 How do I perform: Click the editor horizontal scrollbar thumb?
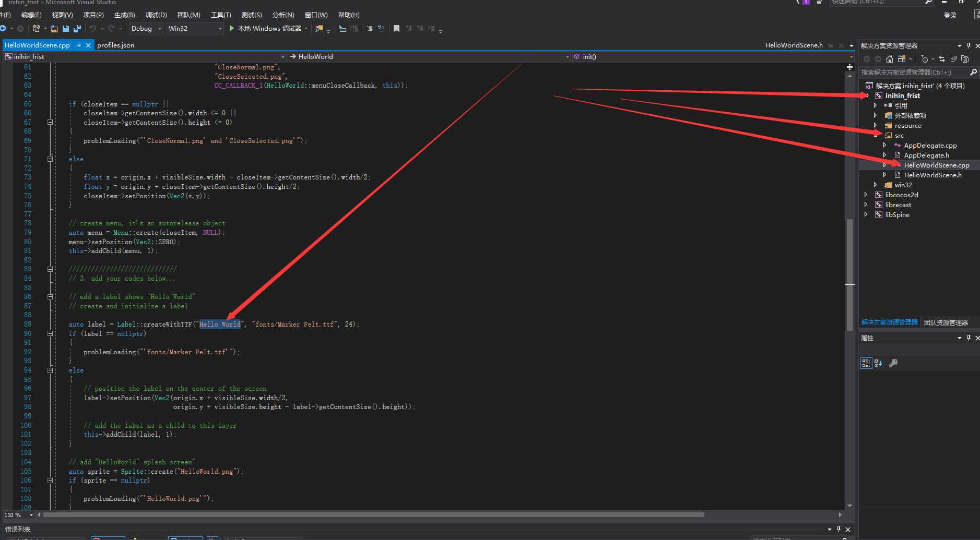pos(374,515)
